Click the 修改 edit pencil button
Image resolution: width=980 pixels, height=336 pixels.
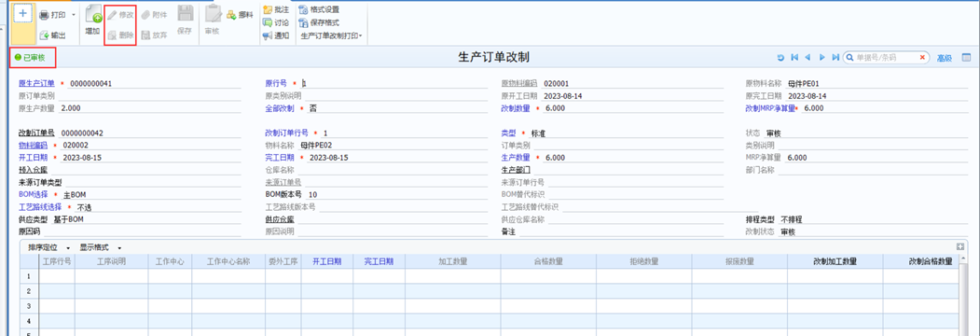pyautogui.click(x=120, y=15)
